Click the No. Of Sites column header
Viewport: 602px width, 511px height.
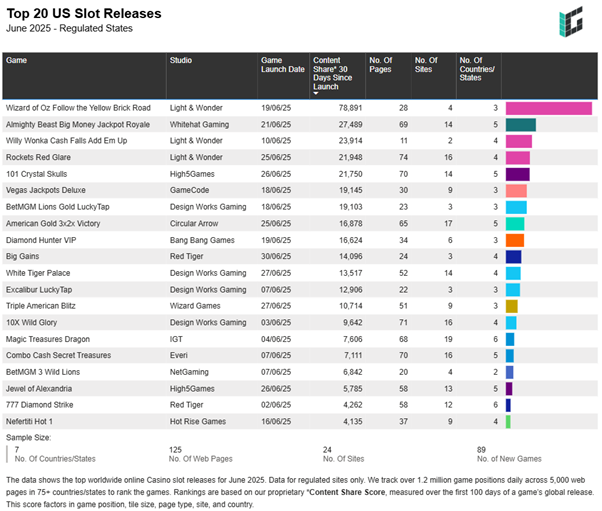428,65
